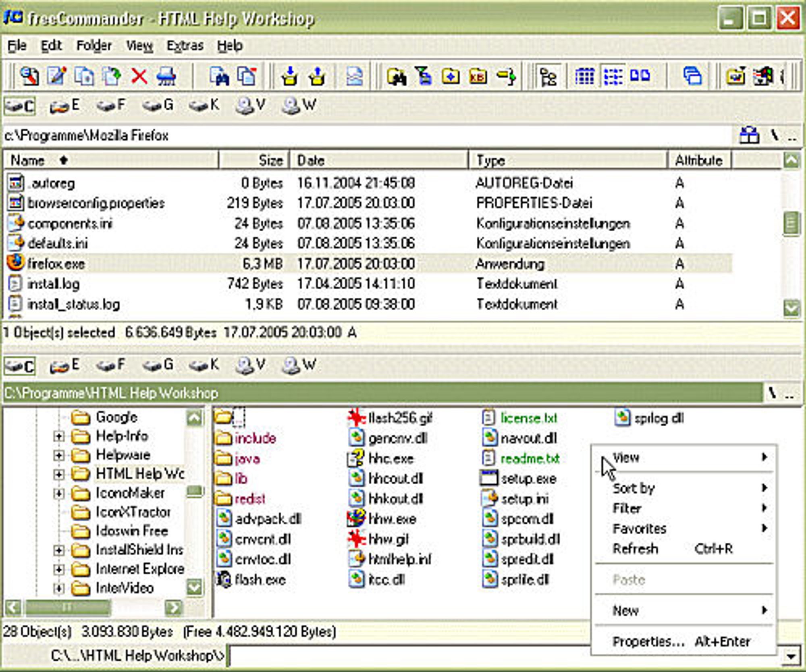Click the Edit file pencil toolbar icon
The width and height of the screenshot is (806, 672).
pos(57,76)
